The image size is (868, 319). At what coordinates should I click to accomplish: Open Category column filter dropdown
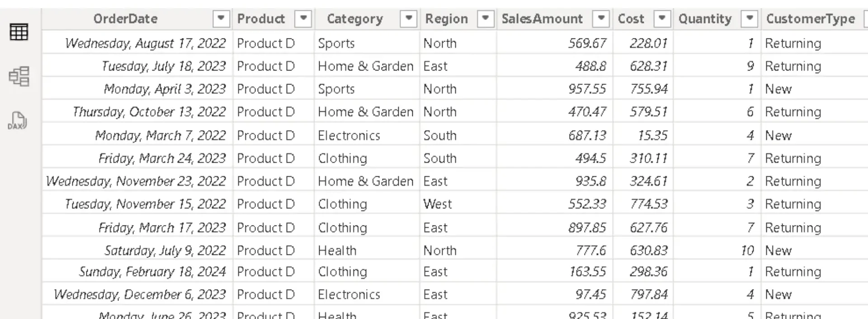pyautogui.click(x=409, y=19)
